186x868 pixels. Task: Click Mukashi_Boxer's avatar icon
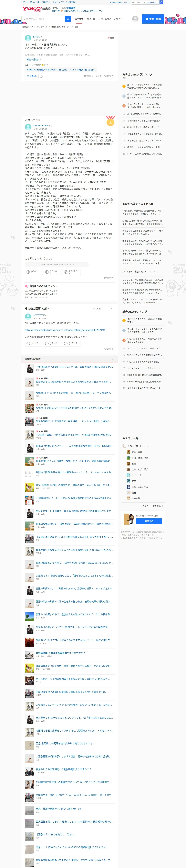(28, 127)
